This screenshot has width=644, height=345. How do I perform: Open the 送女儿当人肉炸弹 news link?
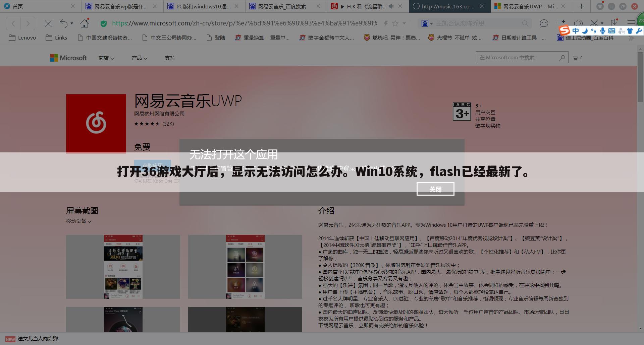tap(38, 339)
